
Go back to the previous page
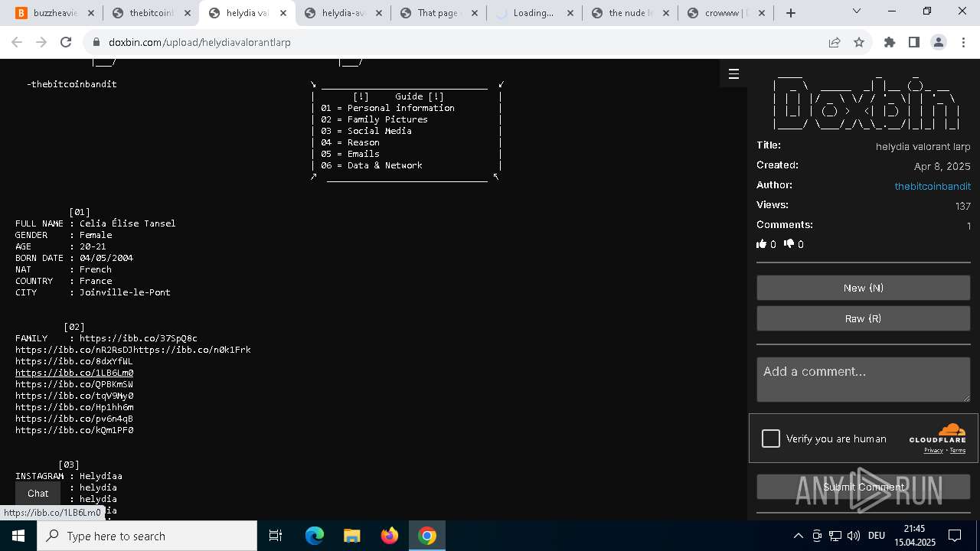[x=17, y=43]
